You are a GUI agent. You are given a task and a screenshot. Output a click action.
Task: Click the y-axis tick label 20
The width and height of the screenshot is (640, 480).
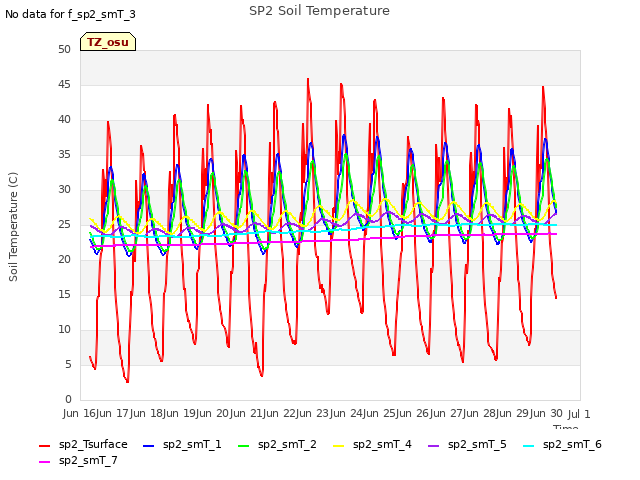[x=64, y=259]
